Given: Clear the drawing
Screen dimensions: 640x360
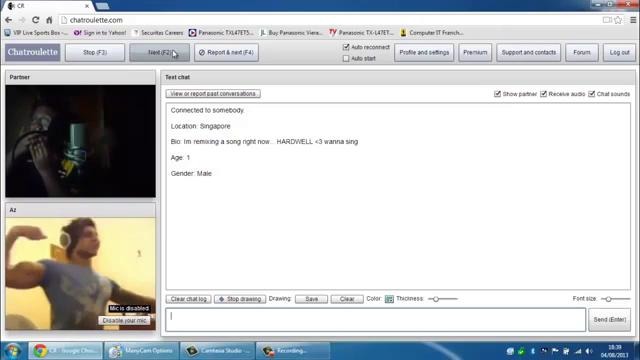Looking at the screenshot, I should 347,299.
